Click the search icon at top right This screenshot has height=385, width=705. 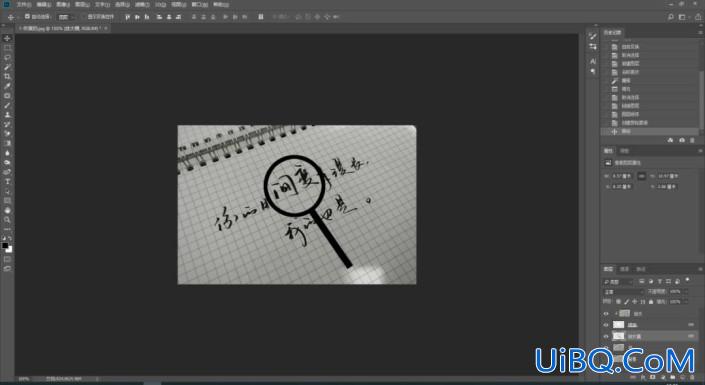click(x=671, y=17)
